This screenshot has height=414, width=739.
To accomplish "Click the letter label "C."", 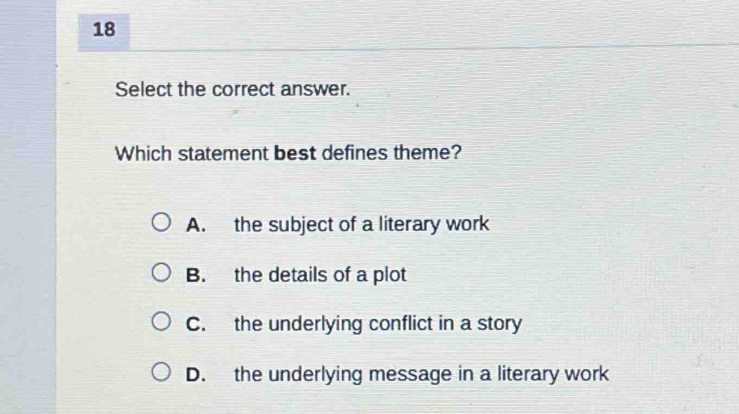I will [x=196, y=325].
